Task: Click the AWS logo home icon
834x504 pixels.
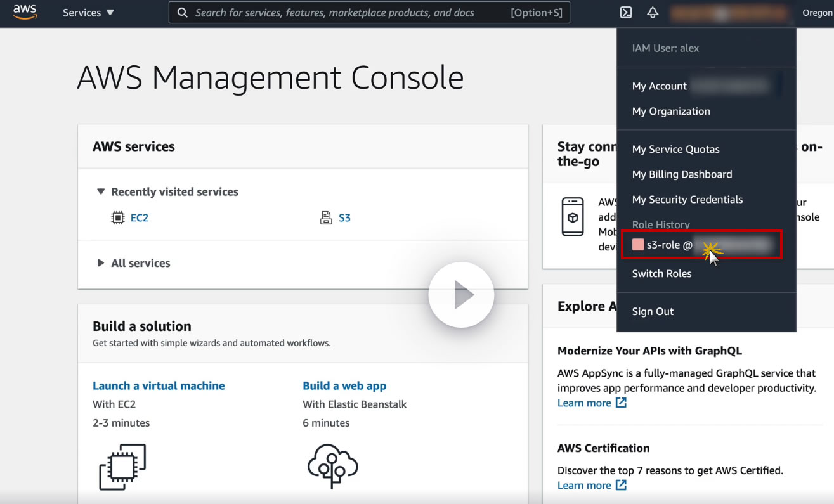Action: [x=25, y=13]
